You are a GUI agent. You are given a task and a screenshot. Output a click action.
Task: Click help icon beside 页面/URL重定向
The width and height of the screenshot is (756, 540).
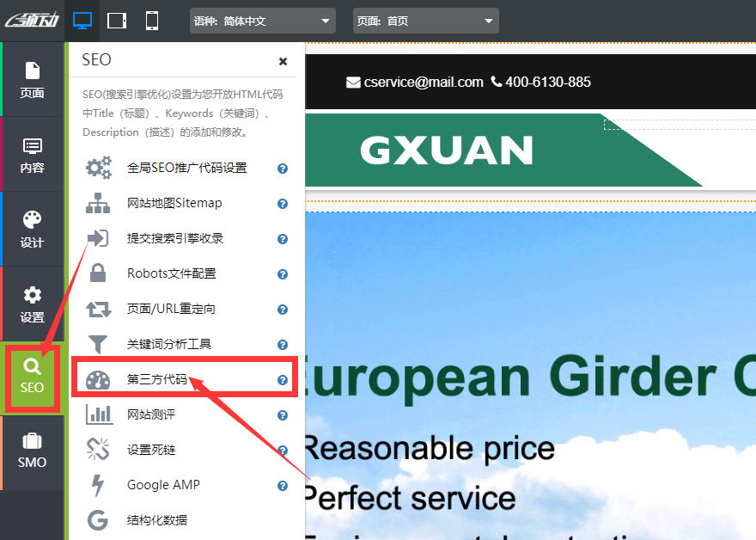282,310
